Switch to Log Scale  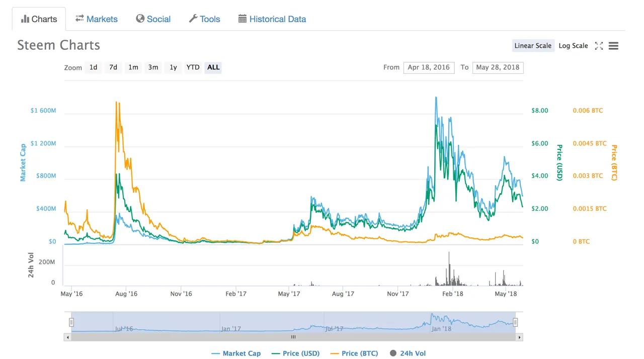[573, 46]
